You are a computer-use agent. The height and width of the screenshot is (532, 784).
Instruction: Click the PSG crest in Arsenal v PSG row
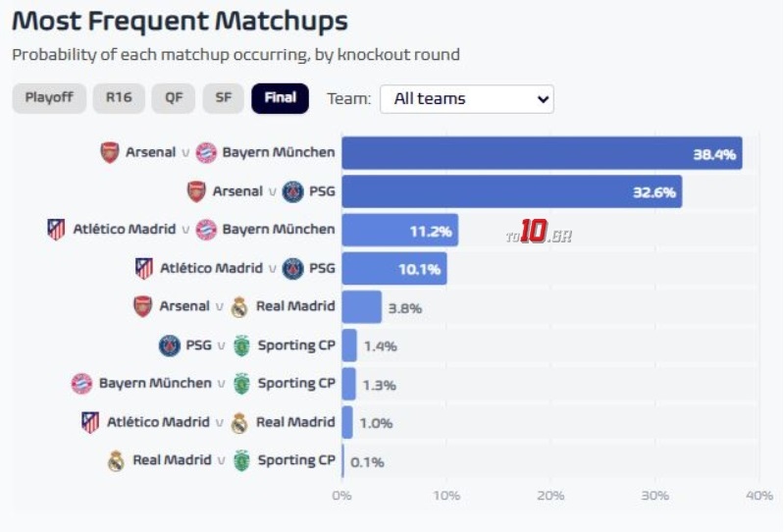[292, 191]
